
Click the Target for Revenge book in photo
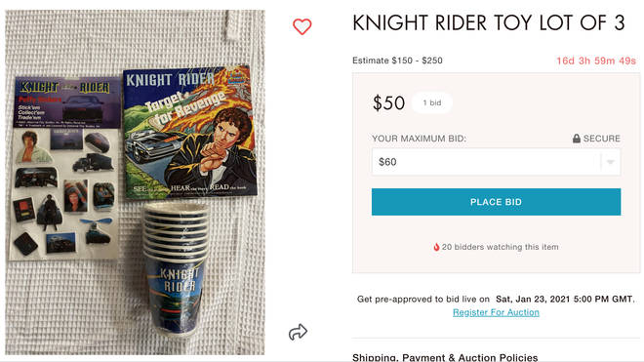click(x=189, y=133)
